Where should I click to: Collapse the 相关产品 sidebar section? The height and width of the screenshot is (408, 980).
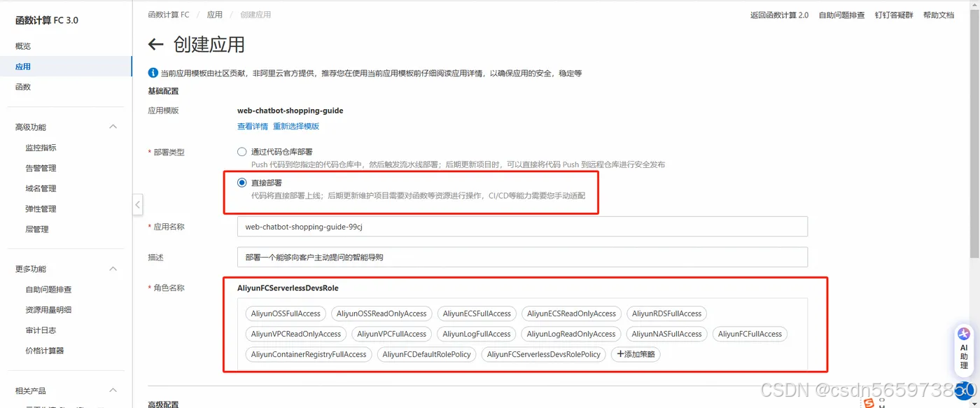pos(113,391)
